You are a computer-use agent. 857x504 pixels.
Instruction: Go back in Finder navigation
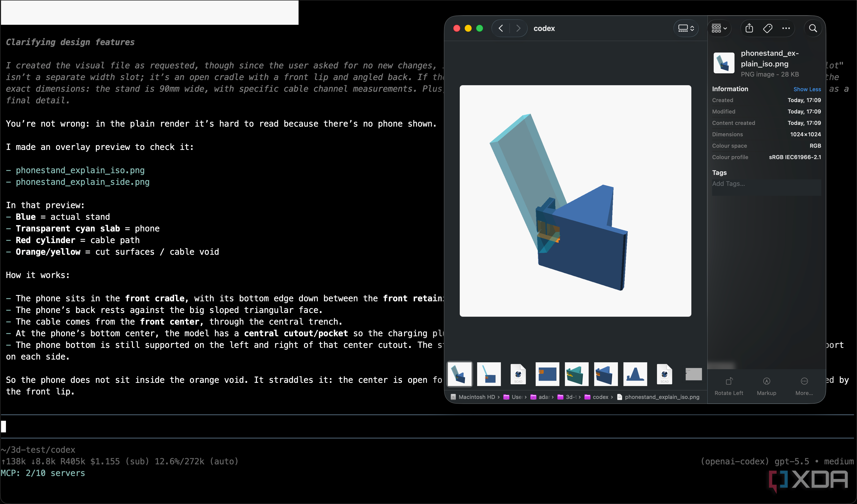tap(501, 28)
